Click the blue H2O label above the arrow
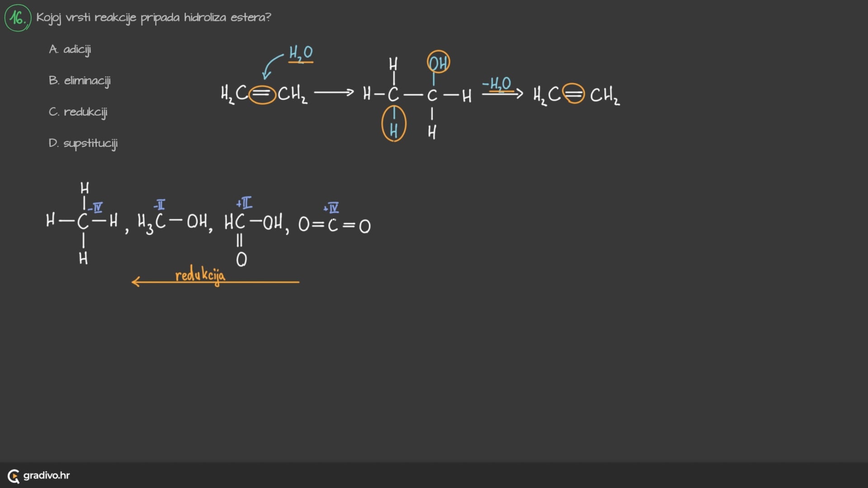 (301, 53)
